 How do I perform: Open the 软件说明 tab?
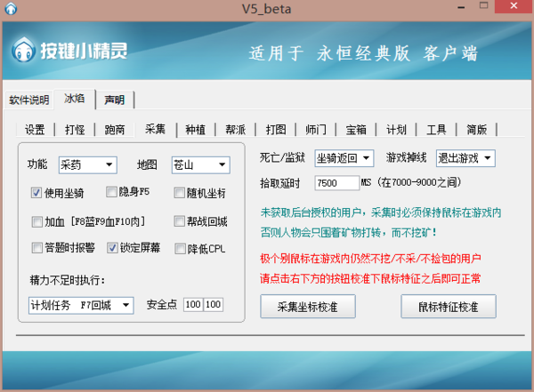pos(29,100)
